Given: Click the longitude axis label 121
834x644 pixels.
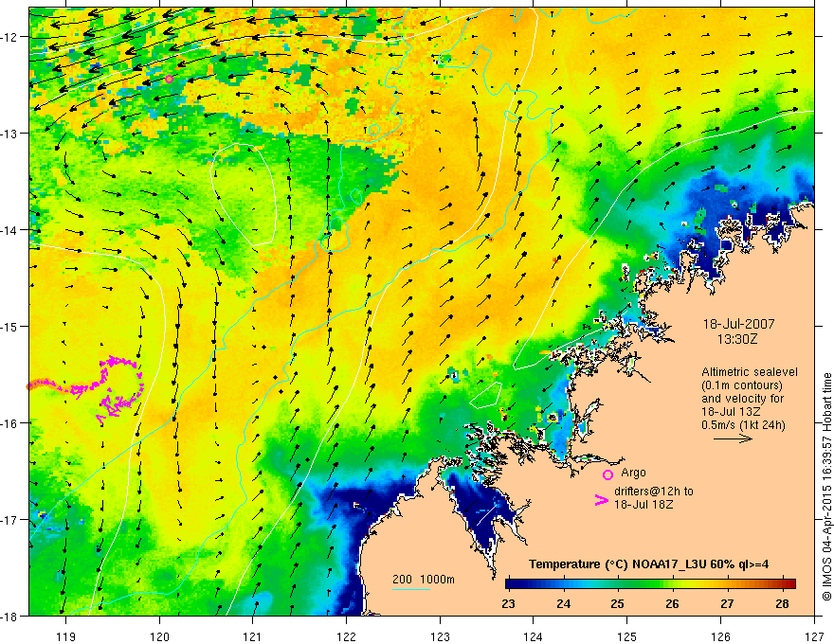Looking at the screenshot, I should pos(253,636).
